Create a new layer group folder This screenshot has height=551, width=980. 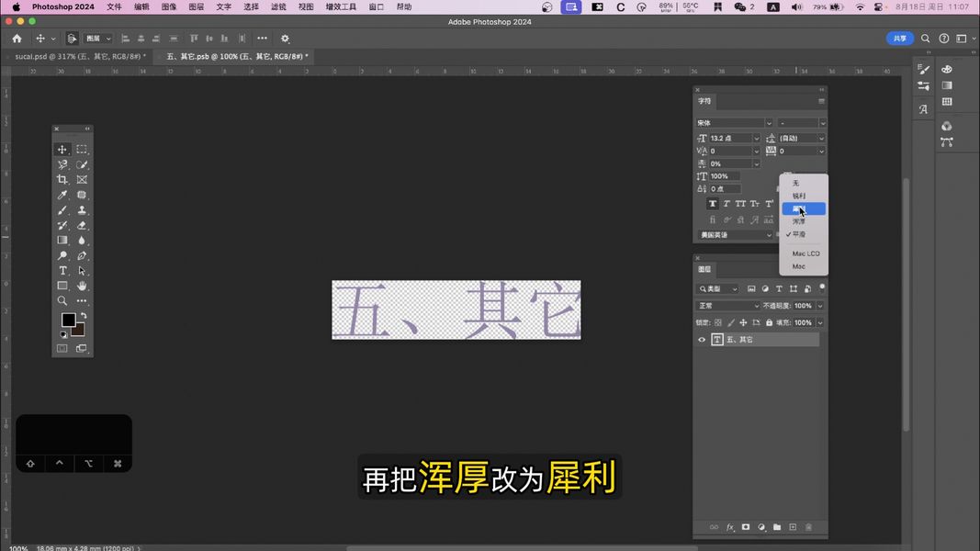(x=777, y=527)
